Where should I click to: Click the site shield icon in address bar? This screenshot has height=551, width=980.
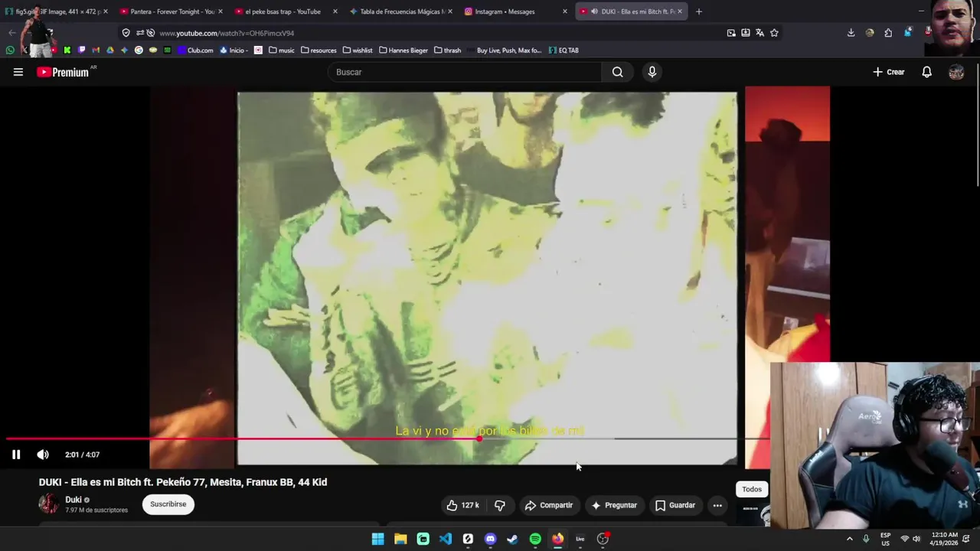[x=126, y=33]
